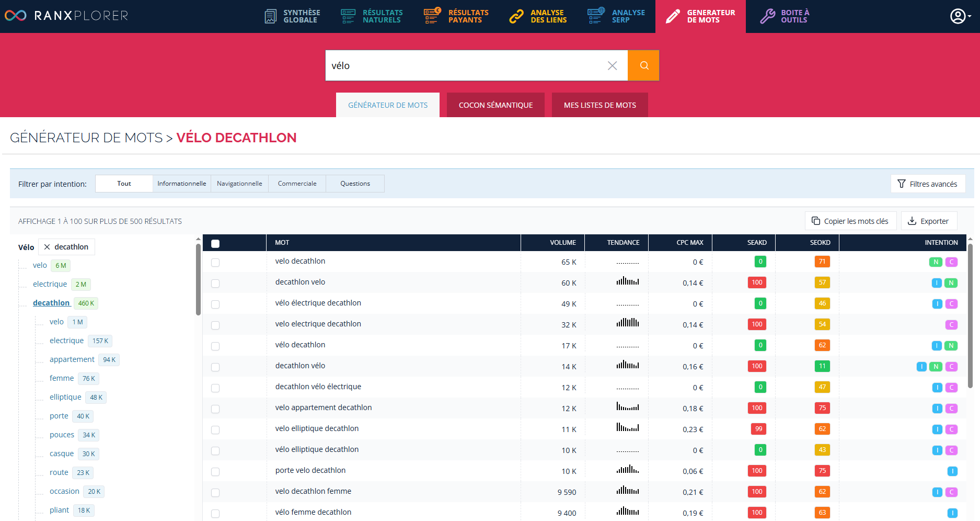The image size is (980, 521).
Task: Click the orange search magnifier button
Action: [x=643, y=65]
